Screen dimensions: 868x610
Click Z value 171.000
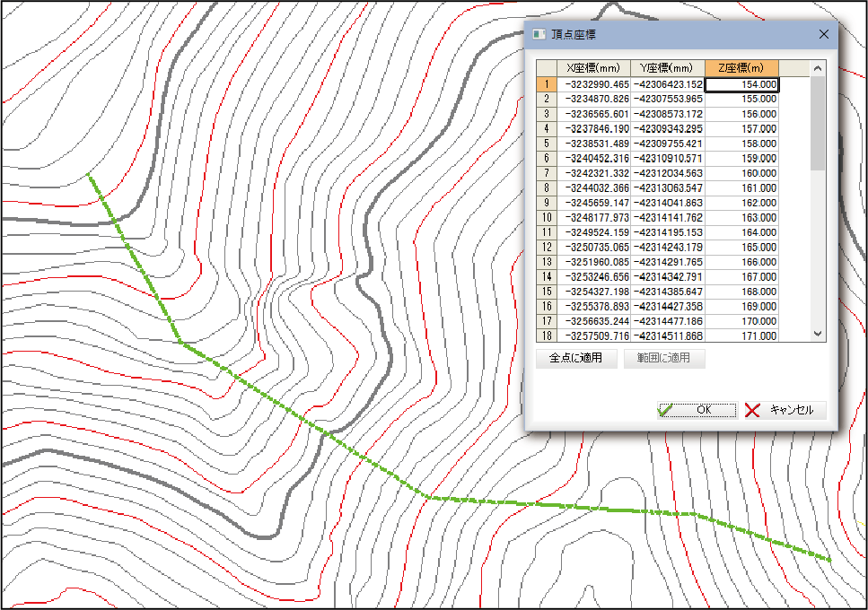tap(741, 336)
